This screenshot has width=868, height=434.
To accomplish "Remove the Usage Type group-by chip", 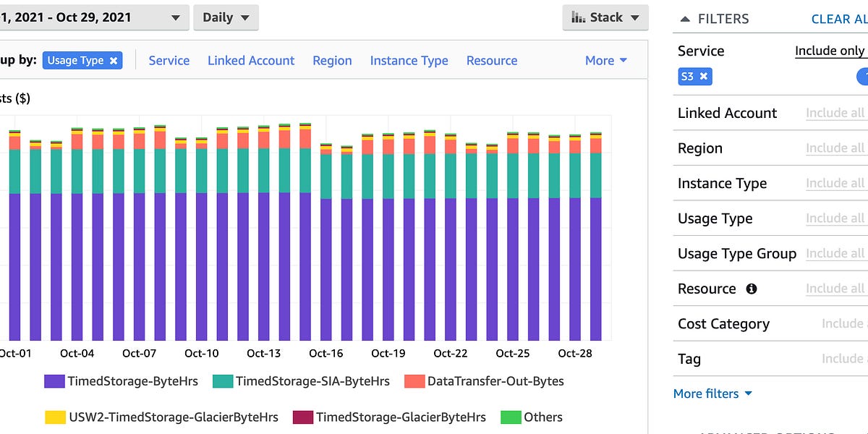I will pos(114,61).
